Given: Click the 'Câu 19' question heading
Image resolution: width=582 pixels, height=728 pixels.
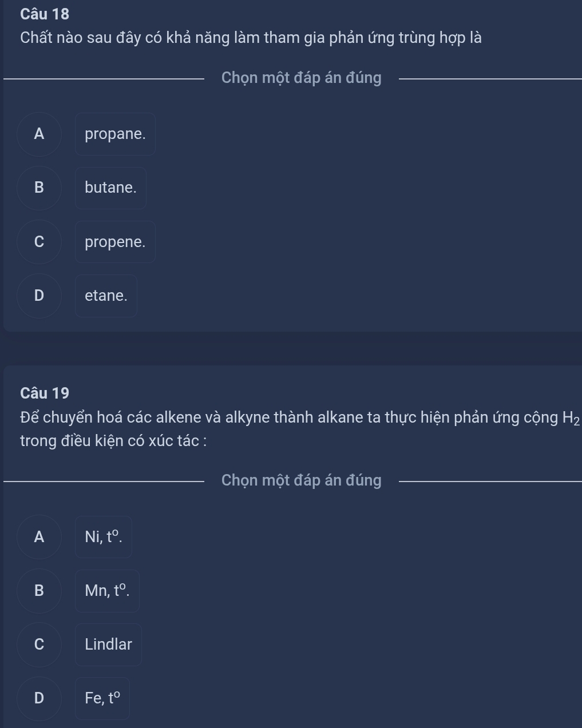Looking at the screenshot, I should [45, 393].
